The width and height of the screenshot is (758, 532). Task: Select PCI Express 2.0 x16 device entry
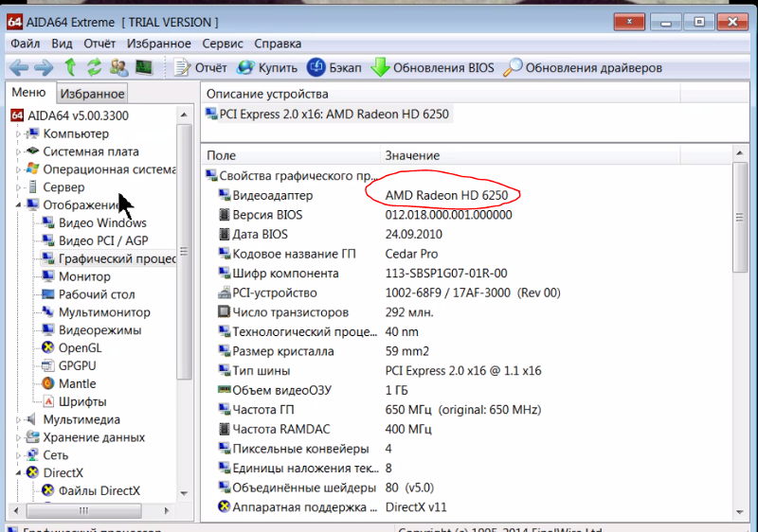(328, 115)
